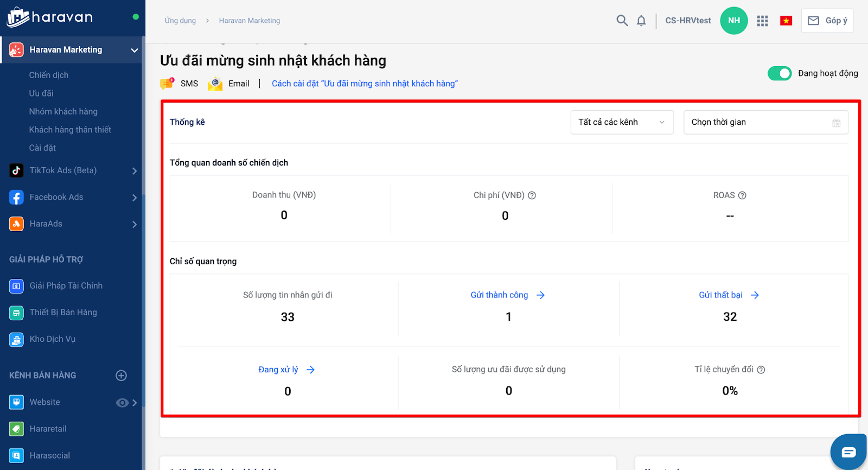Click the Haravan logo

click(x=50, y=17)
